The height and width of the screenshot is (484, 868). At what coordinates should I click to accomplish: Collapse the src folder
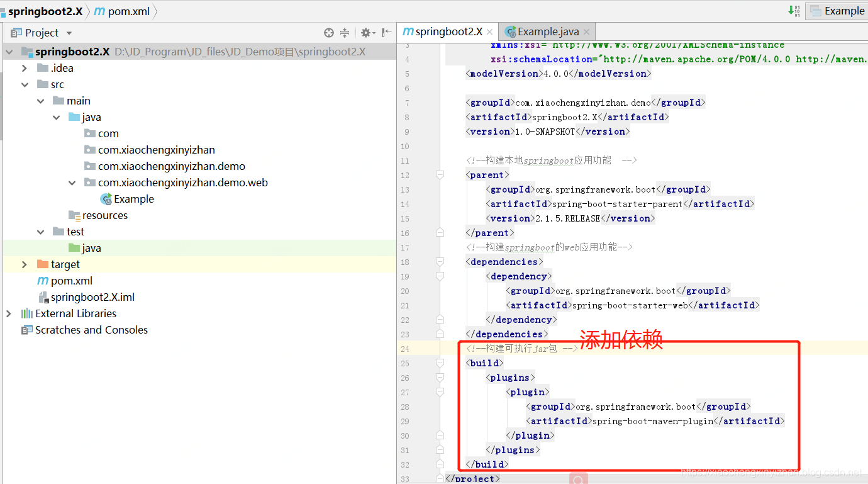pyautogui.click(x=25, y=84)
